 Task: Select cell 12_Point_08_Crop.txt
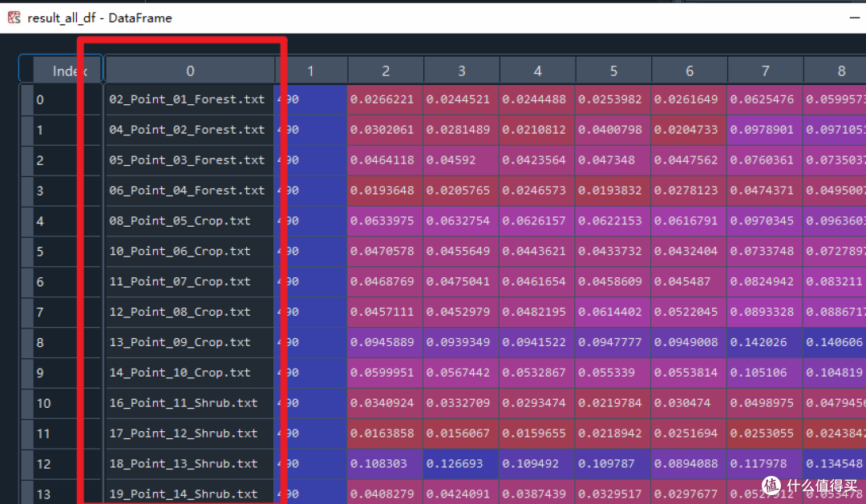[190, 312]
